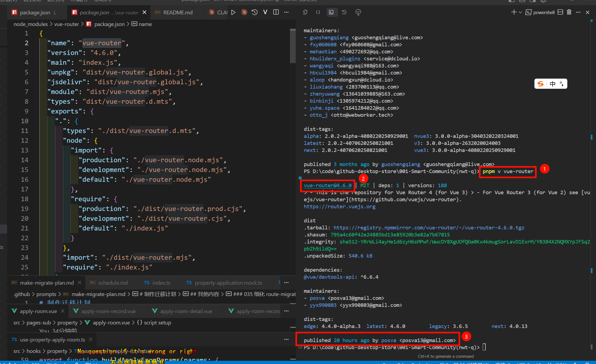596x364 pixels.
Task: Click the new terminal plus icon
Action: [x=514, y=12]
